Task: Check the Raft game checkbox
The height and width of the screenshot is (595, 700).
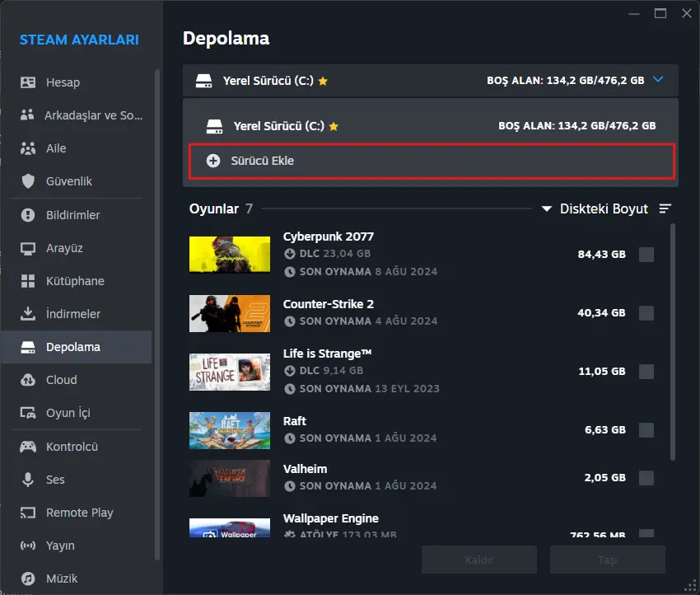Action: coord(646,430)
